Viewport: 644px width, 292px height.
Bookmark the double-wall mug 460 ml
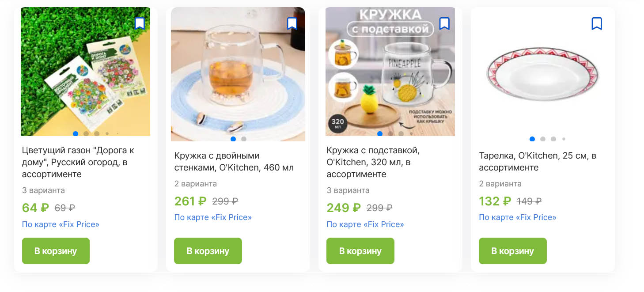click(x=292, y=23)
